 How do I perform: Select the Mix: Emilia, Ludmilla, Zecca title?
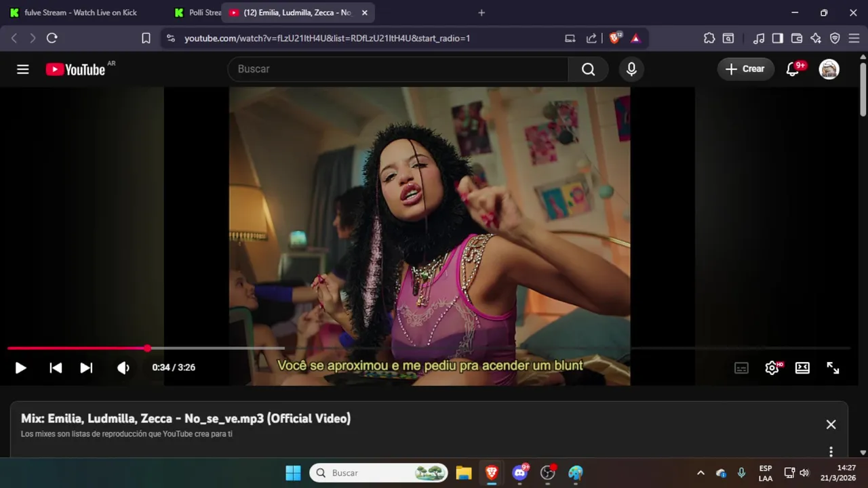pyautogui.click(x=186, y=419)
